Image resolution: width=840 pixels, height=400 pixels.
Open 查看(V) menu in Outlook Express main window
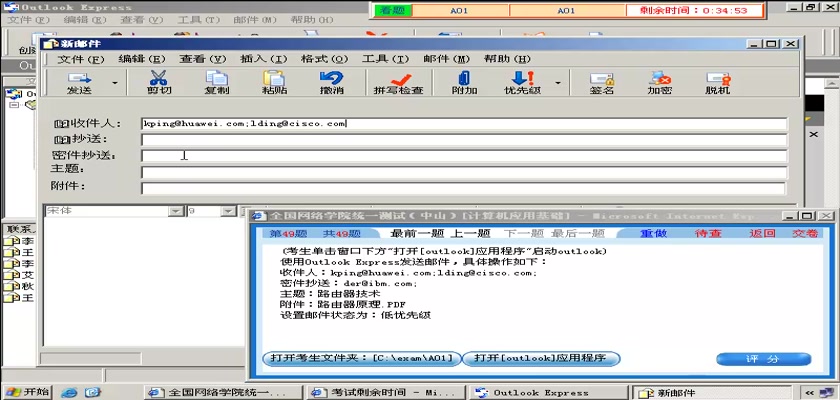point(141,20)
